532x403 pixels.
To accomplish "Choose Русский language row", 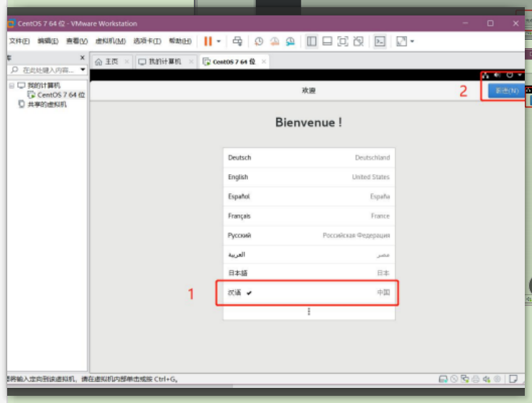I will click(308, 235).
